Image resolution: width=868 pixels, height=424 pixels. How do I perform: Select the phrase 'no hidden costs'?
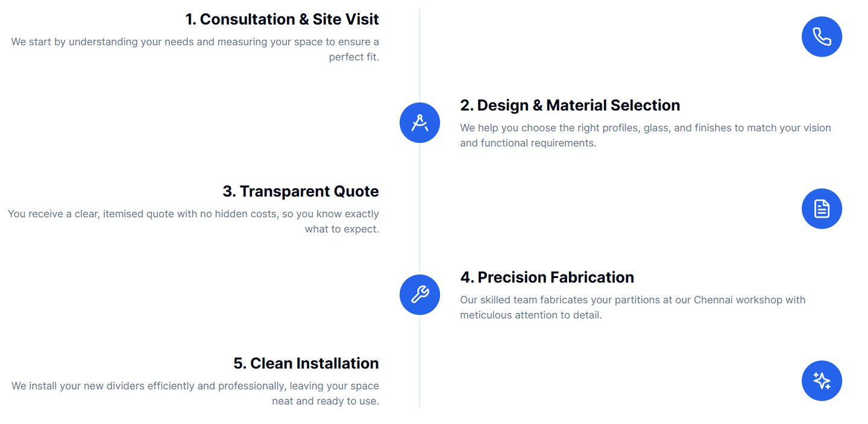(x=238, y=214)
